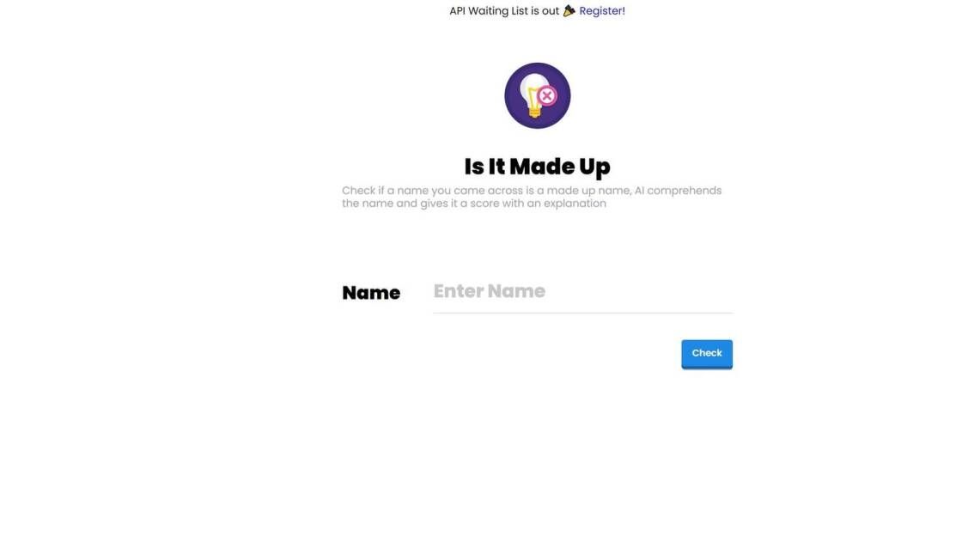This screenshot has width=962, height=560.
Task: Click the word 'Made' in the title
Action: tap(542, 167)
